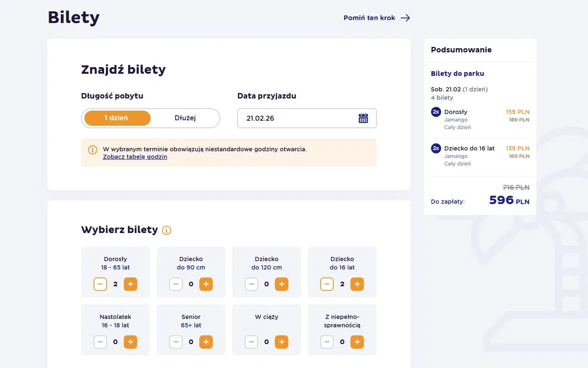
Task: Add a Z niepełnosprawnością ticket
Action: click(357, 342)
